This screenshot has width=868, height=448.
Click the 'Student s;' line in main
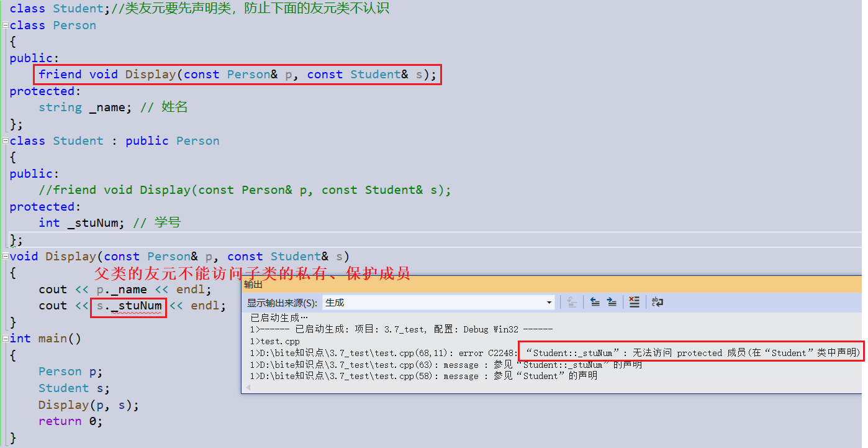pos(74,388)
